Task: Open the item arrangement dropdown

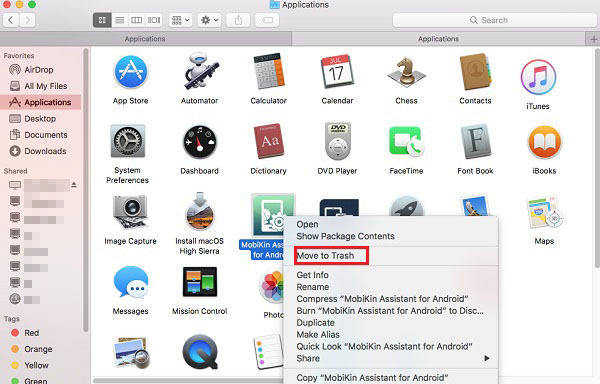Action: (180, 20)
